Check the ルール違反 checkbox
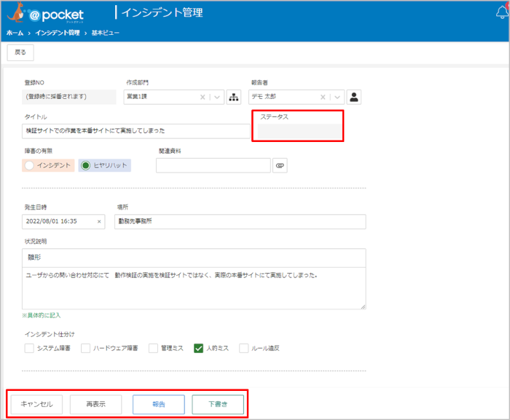 (243, 348)
